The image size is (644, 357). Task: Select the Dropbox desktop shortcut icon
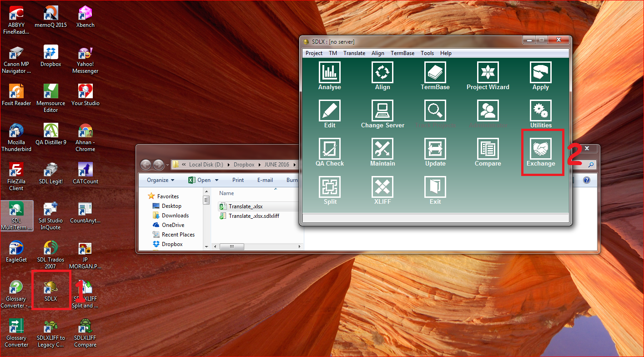click(51, 56)
